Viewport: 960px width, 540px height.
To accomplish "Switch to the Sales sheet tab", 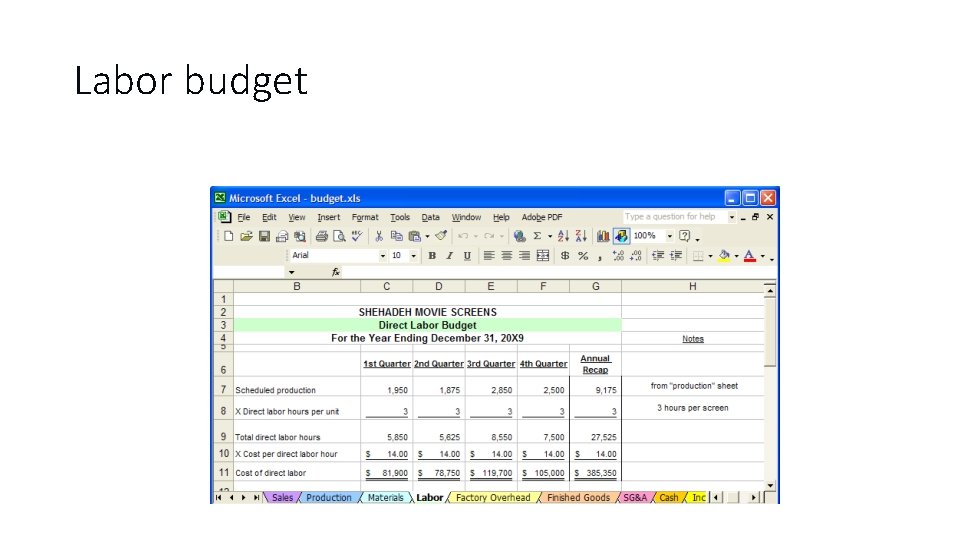I will click(x=282, y=498).
